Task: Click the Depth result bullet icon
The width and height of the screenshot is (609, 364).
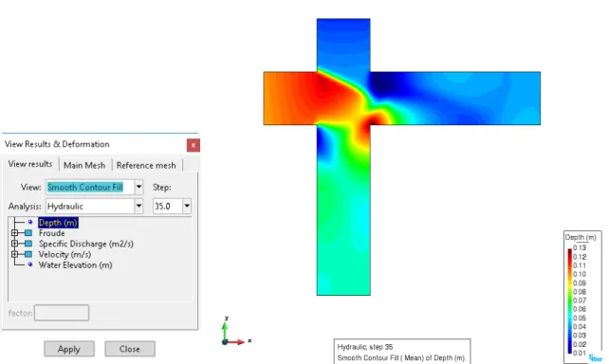Action: point(30,222)
